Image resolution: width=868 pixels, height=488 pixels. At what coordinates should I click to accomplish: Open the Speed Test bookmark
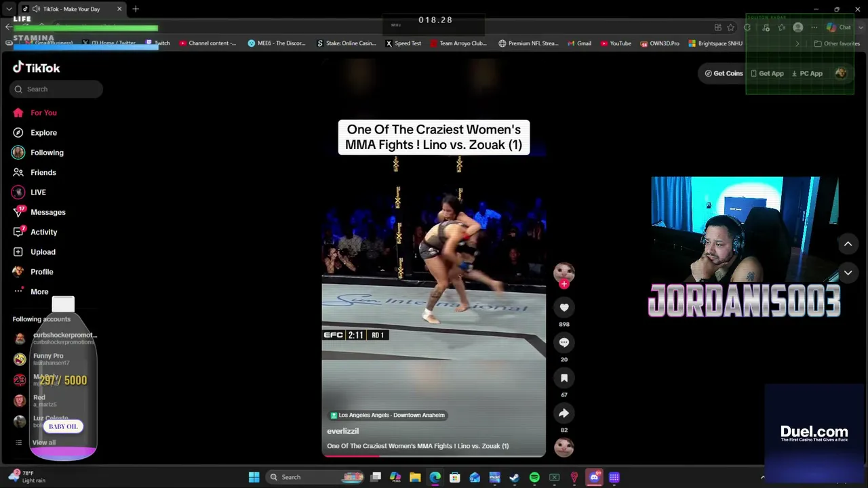(x=403, y=43)
